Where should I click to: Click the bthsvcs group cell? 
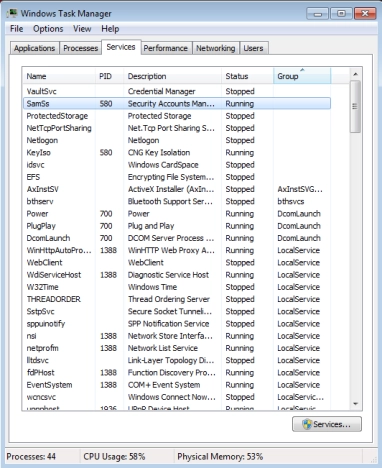click(291, 201)
